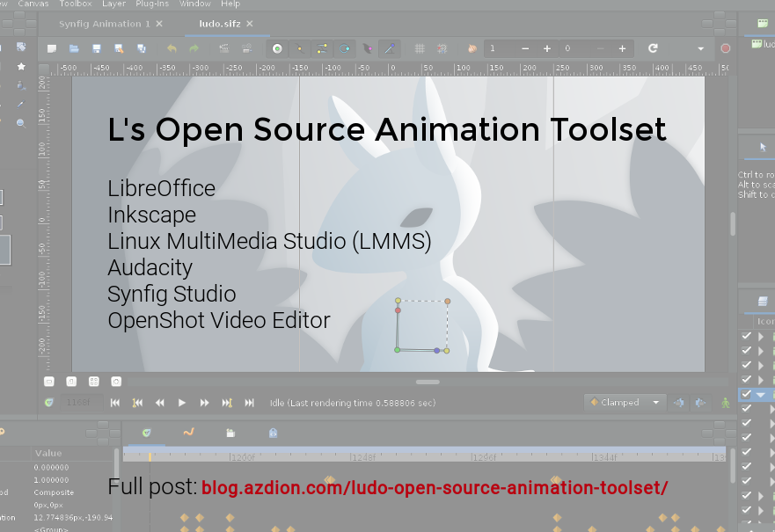Toggle angle handles display in the toolbar

[x=390, y=48]
